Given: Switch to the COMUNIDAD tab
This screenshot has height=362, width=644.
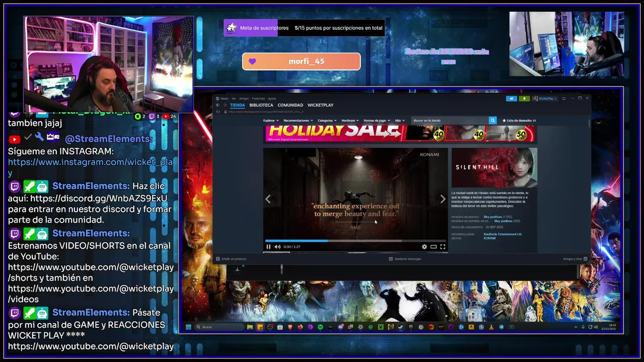Looking at the screenshot, I should pos(290,105).
